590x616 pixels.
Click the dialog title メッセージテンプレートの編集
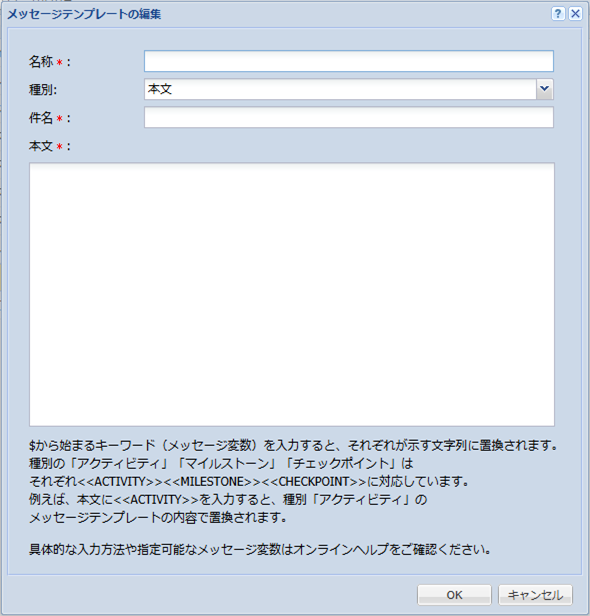pyautogui.click(x=84, y=14)
